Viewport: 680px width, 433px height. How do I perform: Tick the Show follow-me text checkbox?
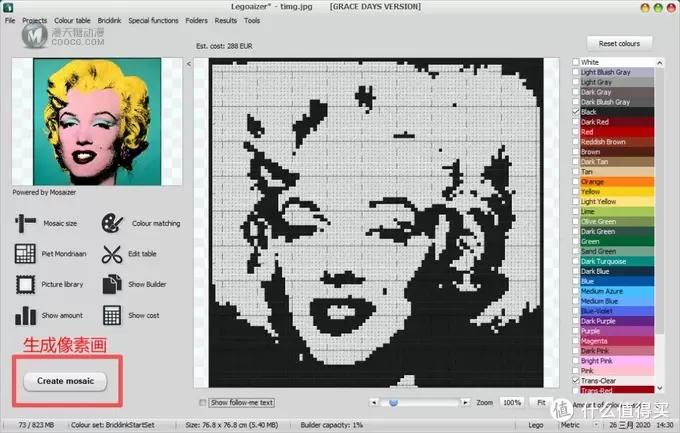click(203, 403)
